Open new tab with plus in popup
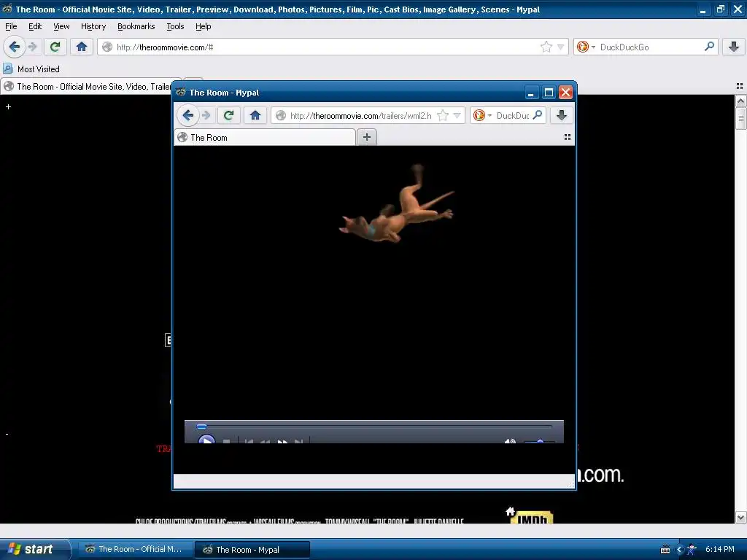Screen dimensions: 747x560 tap(367, 137)
